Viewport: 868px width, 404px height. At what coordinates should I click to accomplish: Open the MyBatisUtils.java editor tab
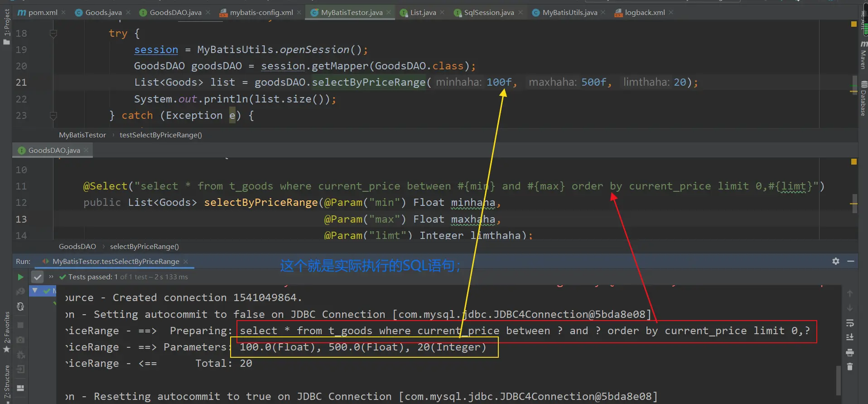(x=569, y=13)
